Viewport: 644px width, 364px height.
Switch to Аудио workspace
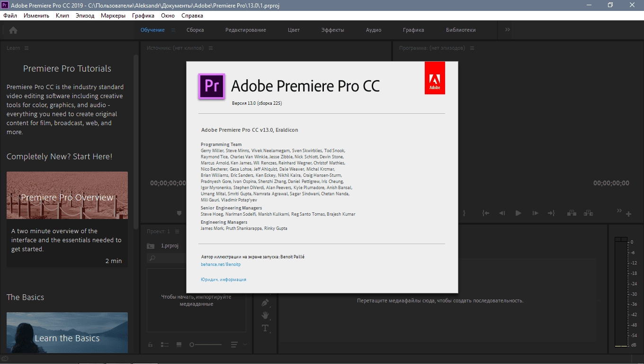[374, 30]
